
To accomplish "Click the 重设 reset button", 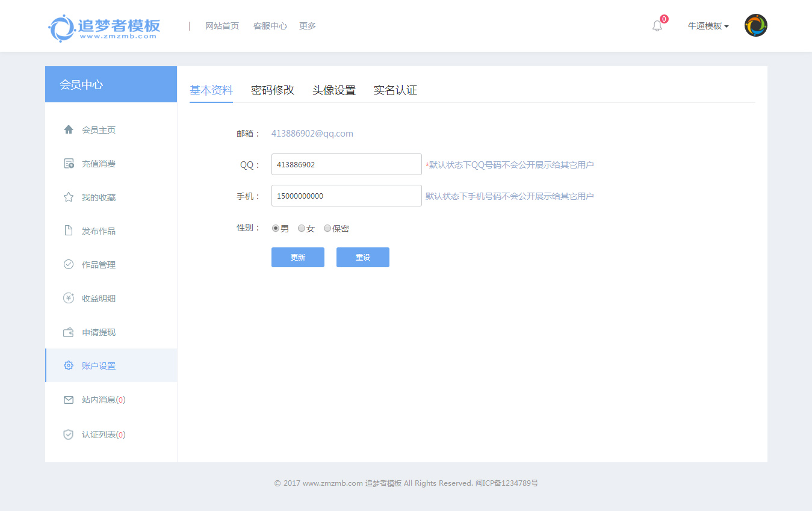I will tap(362, 257).
